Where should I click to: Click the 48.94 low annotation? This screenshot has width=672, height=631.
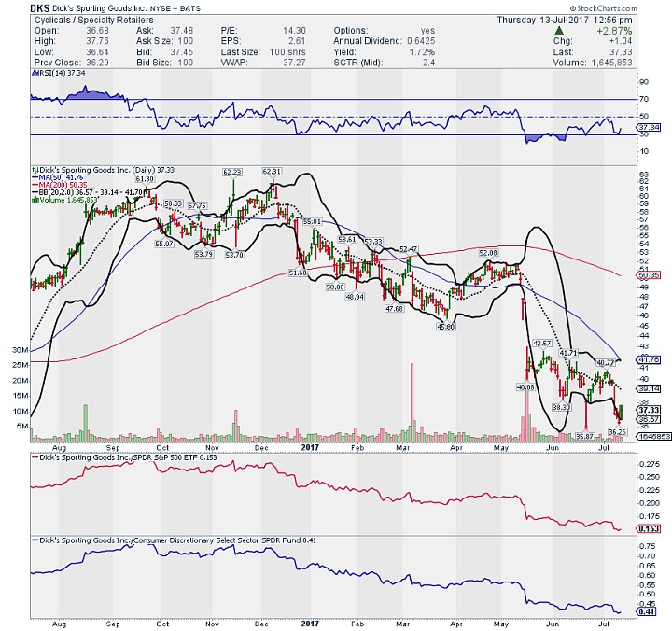tap(355, 297)
